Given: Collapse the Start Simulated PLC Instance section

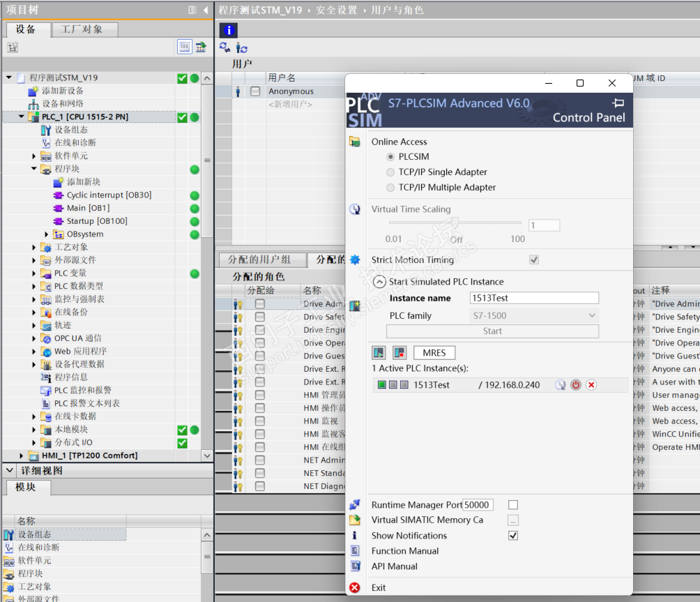Looking at the screenshot, I should click(379, 282).
